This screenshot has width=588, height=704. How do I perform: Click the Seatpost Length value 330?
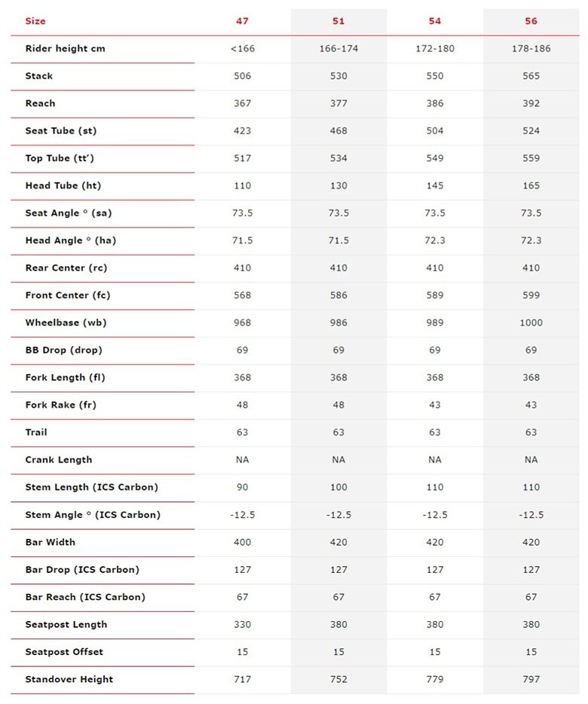point(243,625)
